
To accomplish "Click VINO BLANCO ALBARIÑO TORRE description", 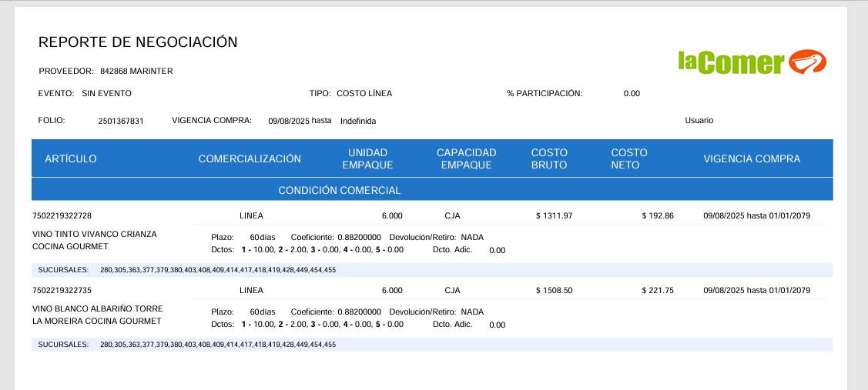I will (x=97, y=308).
